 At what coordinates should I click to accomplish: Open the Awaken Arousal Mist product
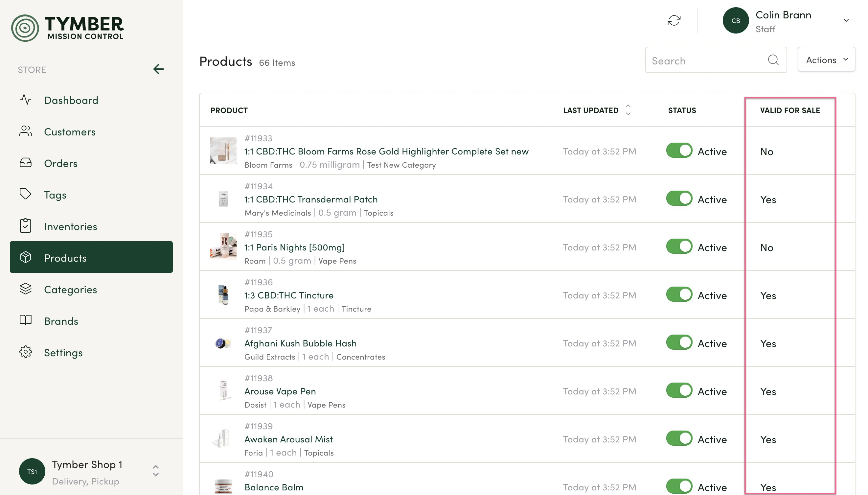pos(288,439)
